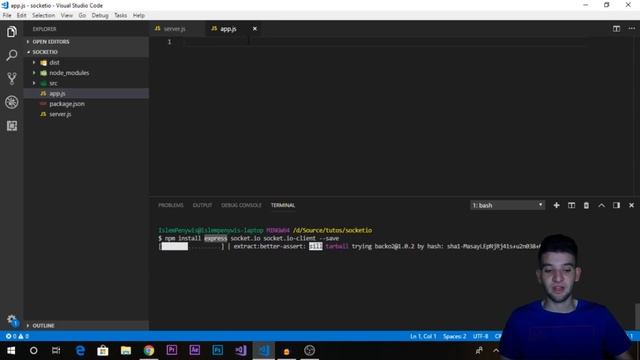Kill the terminal with trash icon
The image size is (640, 360).
pos(586,205)
